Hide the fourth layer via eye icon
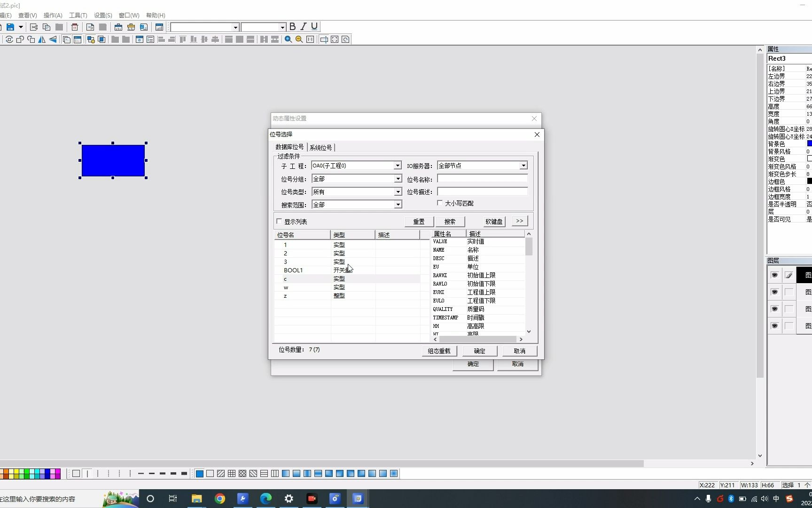The height and width of the screenshot is (508, 812). click(775, 326)
